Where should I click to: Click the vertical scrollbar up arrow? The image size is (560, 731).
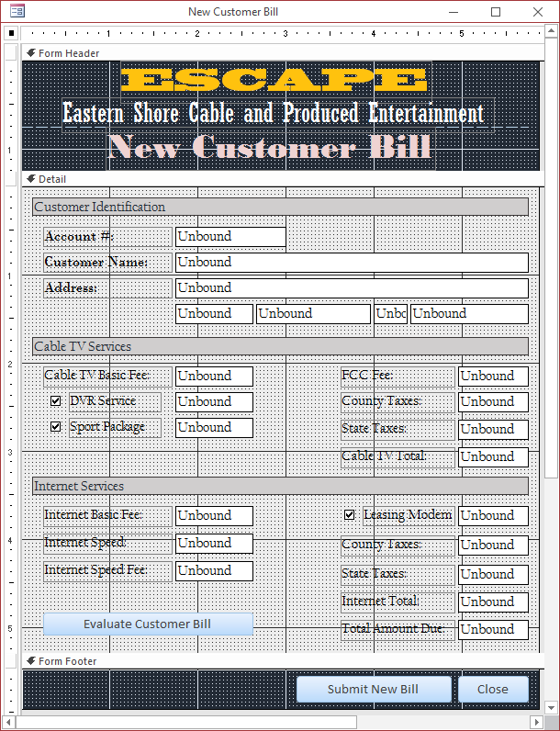(551, 32)
